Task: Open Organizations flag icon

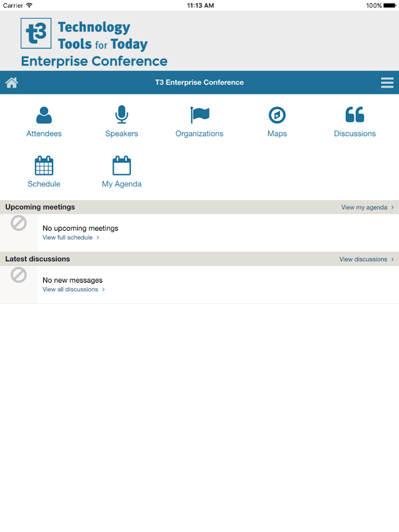Action: click(x=200, y=114)
